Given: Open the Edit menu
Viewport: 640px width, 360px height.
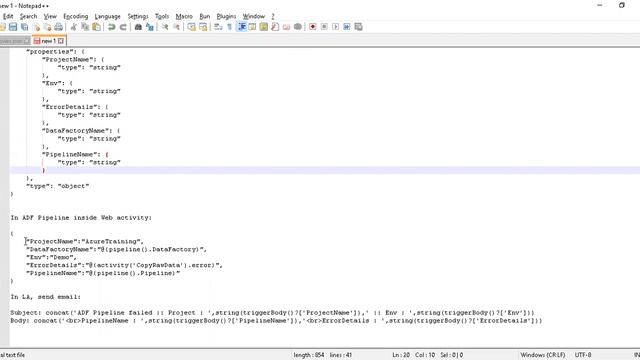Looking at the screenshot, I should (x=8, y=16).
